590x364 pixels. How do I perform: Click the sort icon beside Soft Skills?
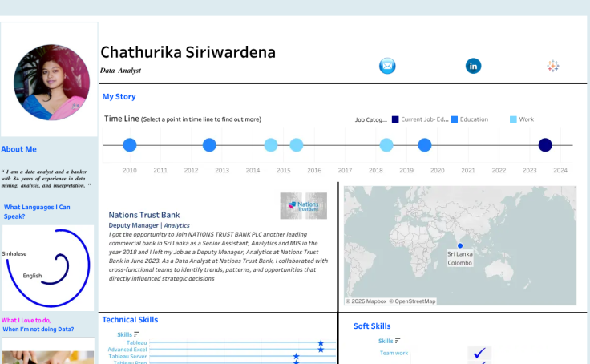398,340
